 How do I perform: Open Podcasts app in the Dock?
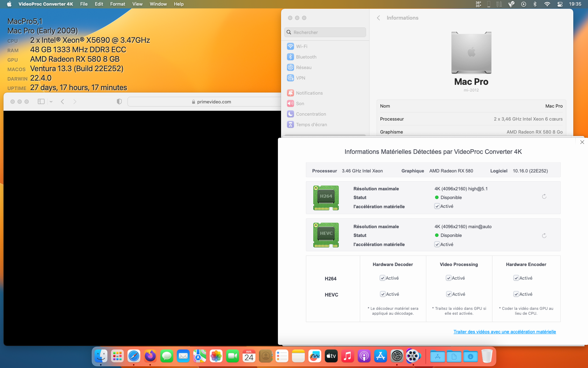pyautogui.click(x=364, y=356)
